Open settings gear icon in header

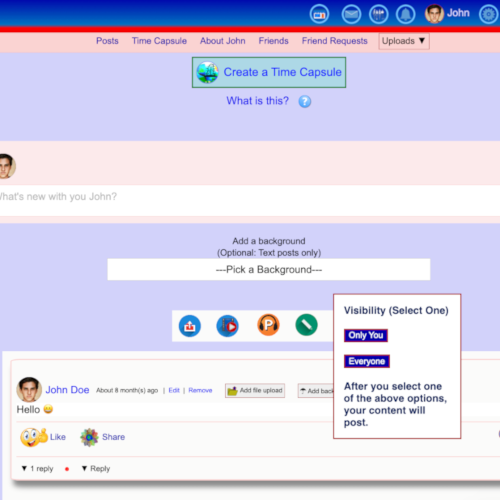[x=489, y=14]
